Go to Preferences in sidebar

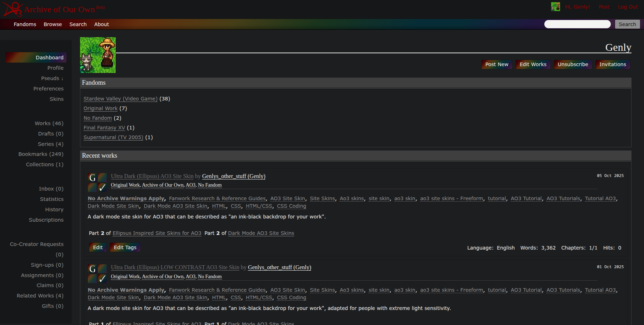pos(49,89)
